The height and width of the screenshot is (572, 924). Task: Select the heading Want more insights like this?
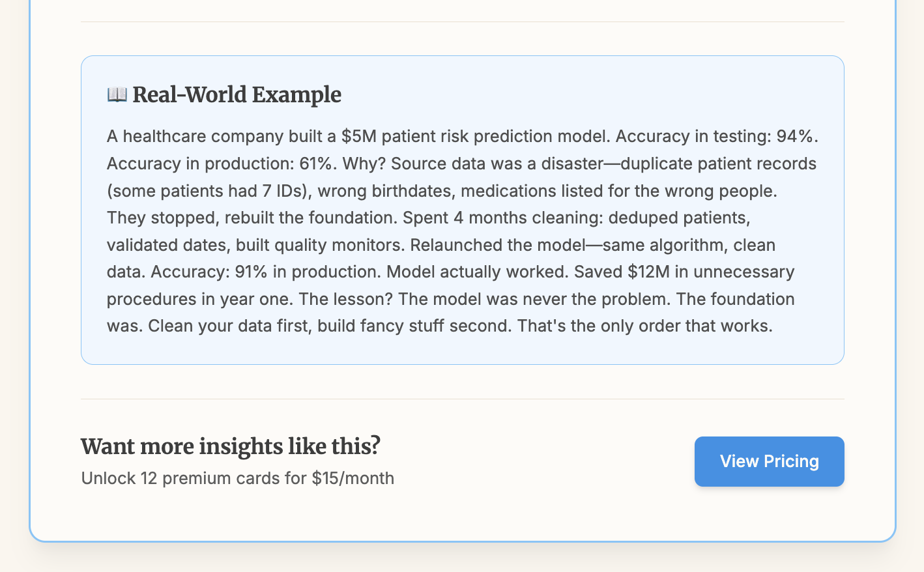tap(230, 446)
